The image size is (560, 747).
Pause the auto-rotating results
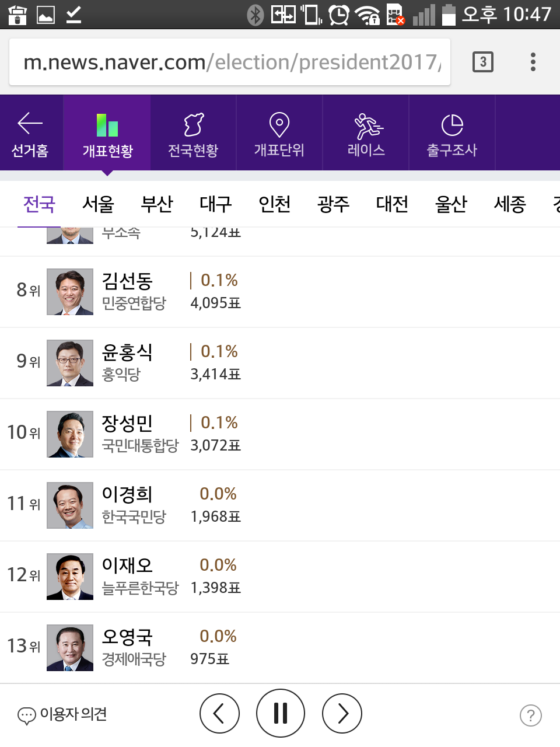pos(281,713)
